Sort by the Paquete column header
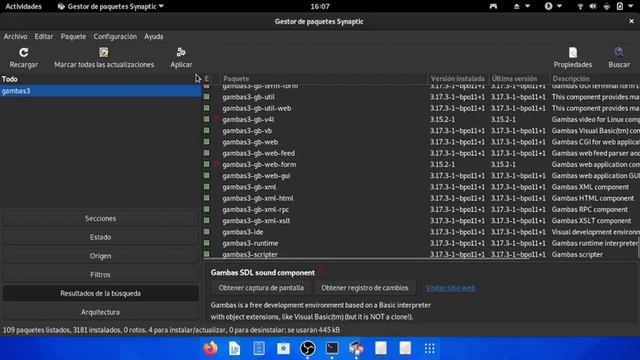 tap(324, 78)
